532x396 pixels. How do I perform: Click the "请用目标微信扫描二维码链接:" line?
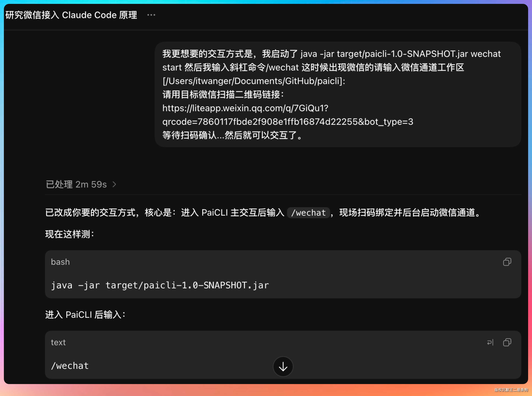tap(223, 95)
